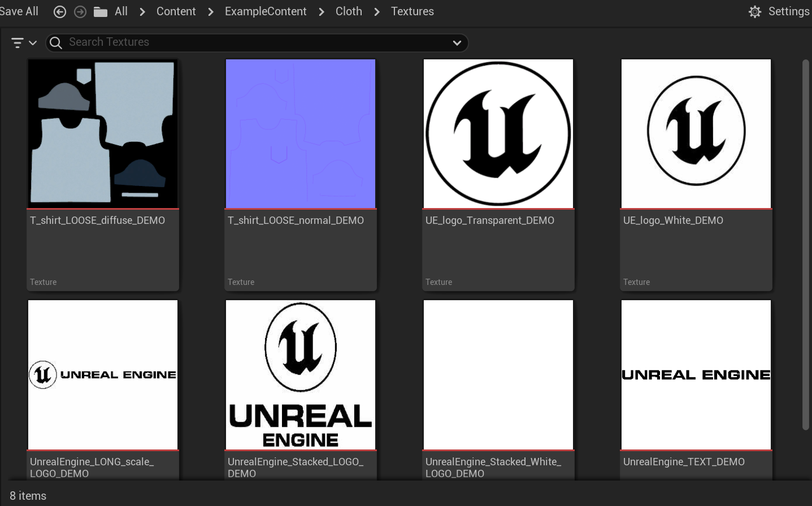Click the search magnifier icon
The width and height of the screenshot is (812, 506).
pos(56,42)
